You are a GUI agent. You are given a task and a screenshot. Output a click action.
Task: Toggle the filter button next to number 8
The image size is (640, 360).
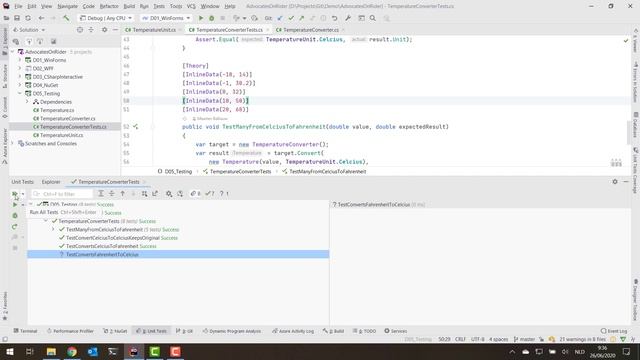click(x=196, y=193)
